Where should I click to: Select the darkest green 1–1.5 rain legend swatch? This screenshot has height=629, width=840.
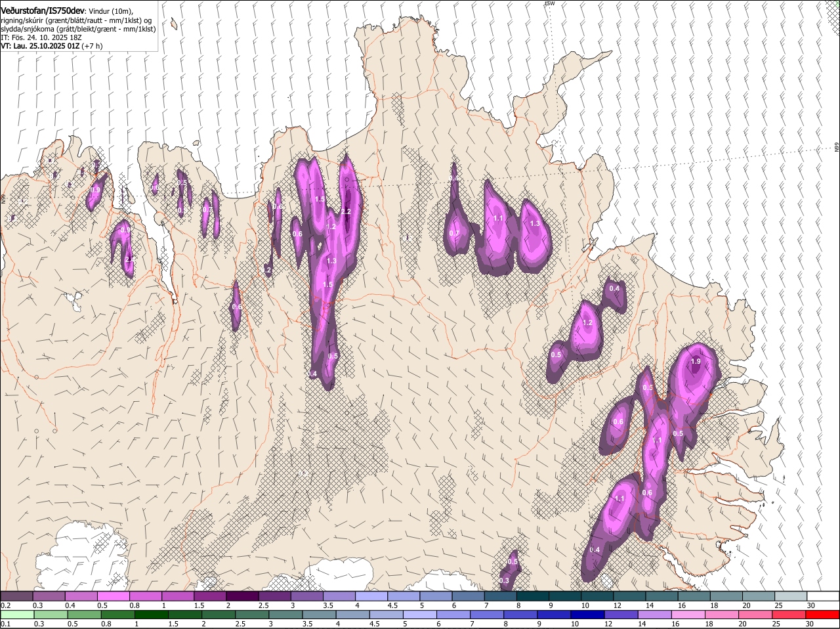point(150,615)
